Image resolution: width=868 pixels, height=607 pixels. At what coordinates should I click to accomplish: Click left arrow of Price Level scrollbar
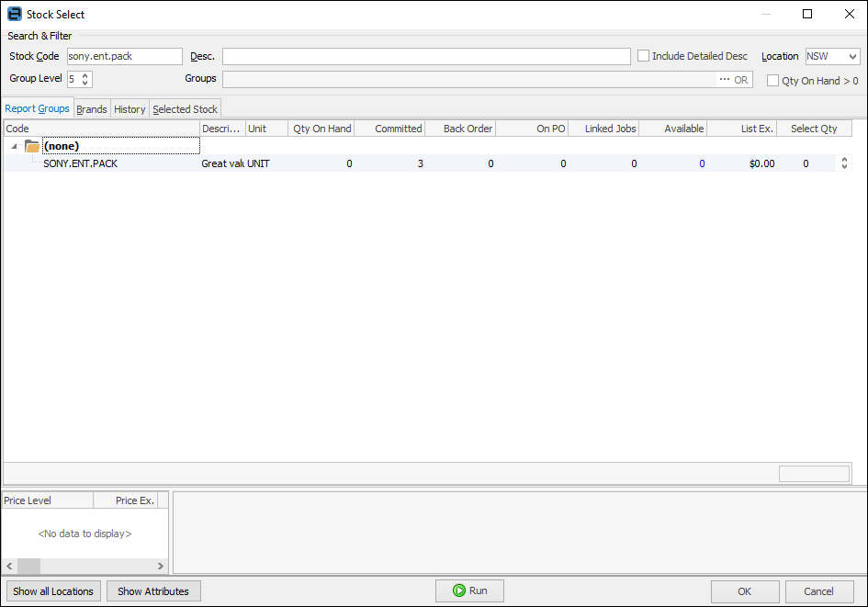click(8, 566)
